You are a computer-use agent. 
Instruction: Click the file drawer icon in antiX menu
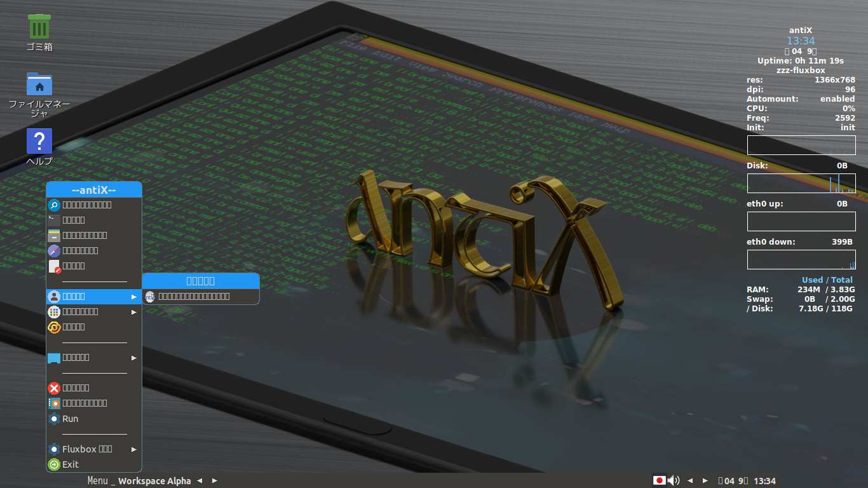(x=54, y=235)
